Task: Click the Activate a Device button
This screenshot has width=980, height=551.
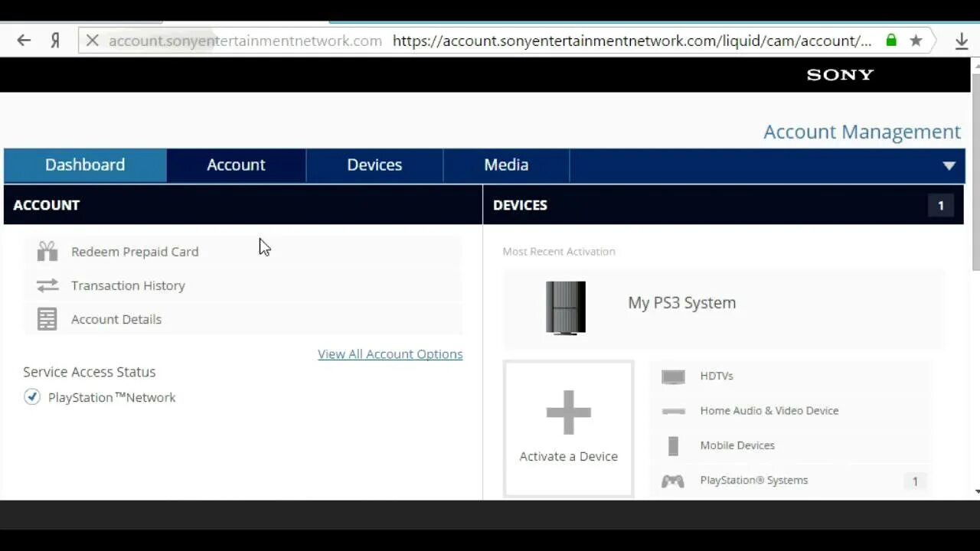Action: tap(568, 429)
